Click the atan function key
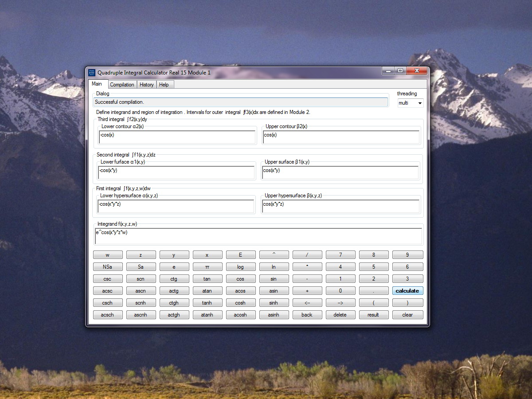532x399 pixels. point(207,291)
